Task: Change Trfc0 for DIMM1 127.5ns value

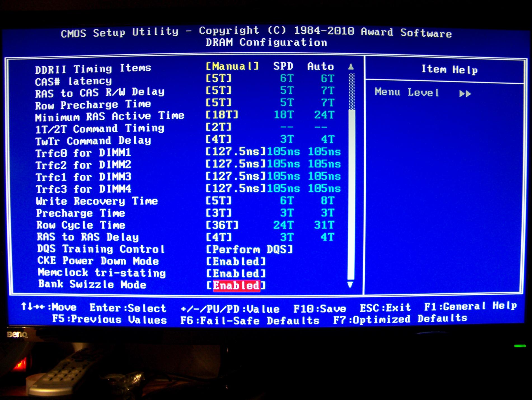Action: (x=236, y=152)
